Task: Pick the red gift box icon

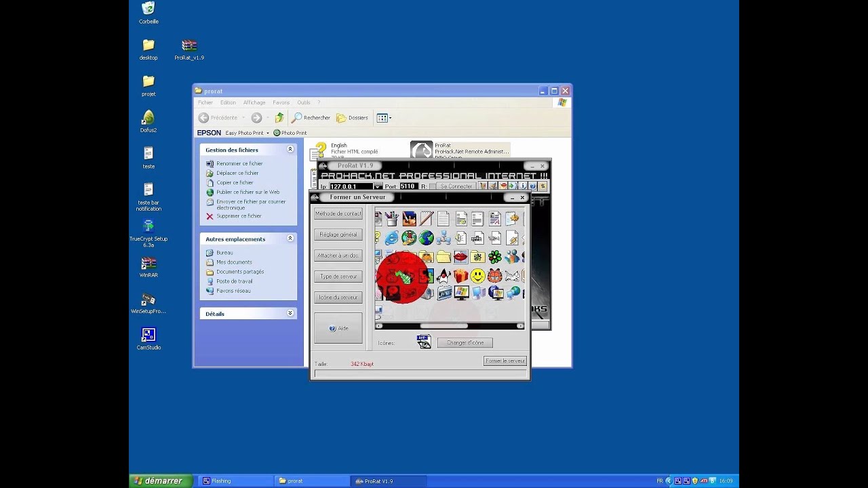Action: pos(460,276)
